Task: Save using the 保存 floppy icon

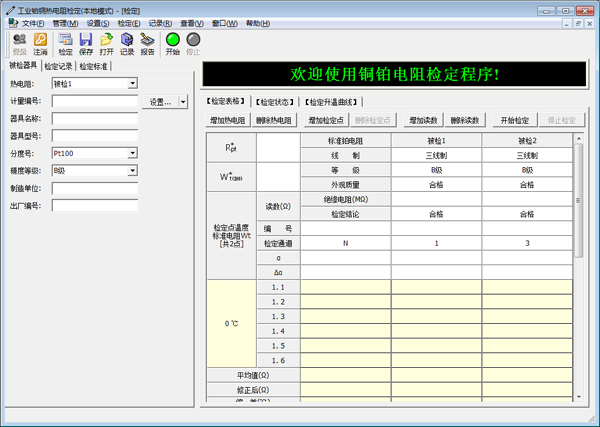Action: [86, 44]
